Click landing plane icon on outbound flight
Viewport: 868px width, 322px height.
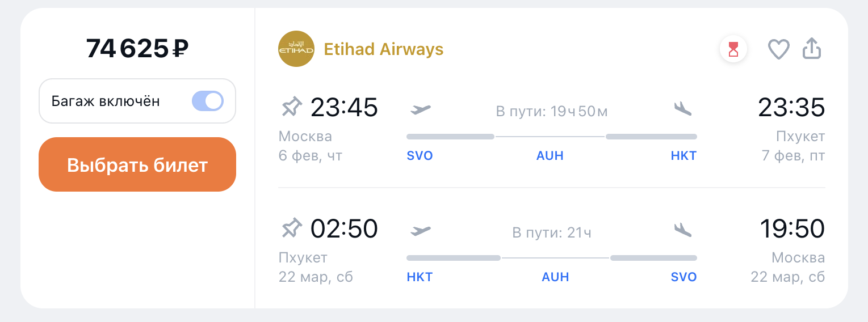pos(683,108)
